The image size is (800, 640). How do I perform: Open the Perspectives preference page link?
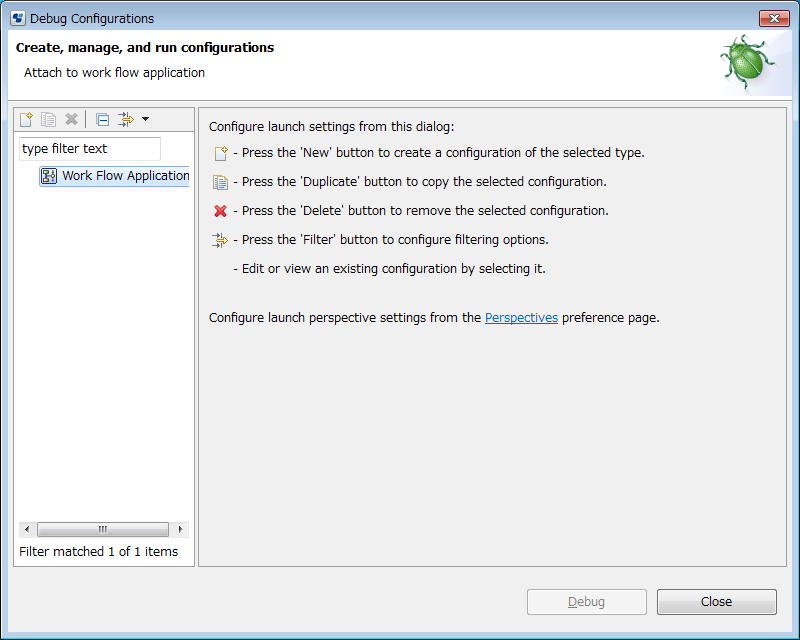tap(521, 317)
